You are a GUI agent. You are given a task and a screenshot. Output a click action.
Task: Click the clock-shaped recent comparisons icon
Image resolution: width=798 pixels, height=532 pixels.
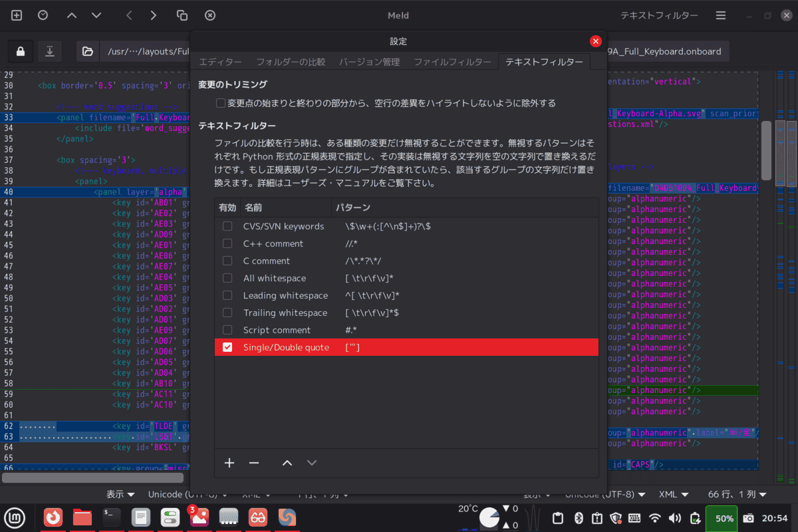(x=43, y=15)
